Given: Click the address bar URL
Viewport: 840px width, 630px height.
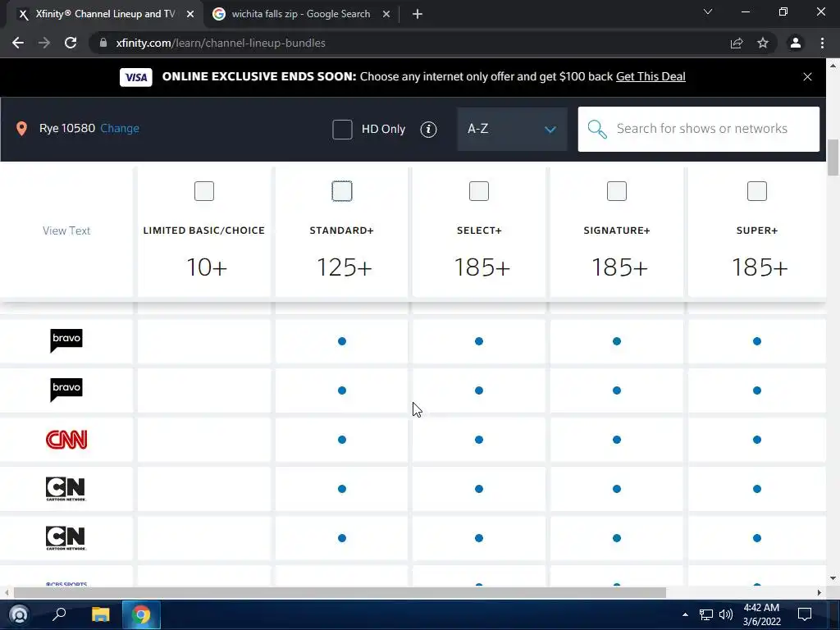Looking at the screenshot, I should coord(220,43).
